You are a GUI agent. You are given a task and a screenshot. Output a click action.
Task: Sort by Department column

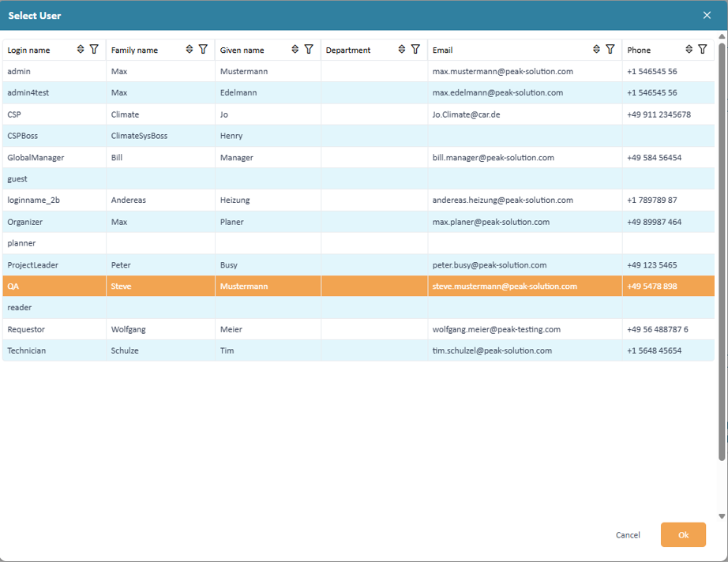[x=402, y=49]
